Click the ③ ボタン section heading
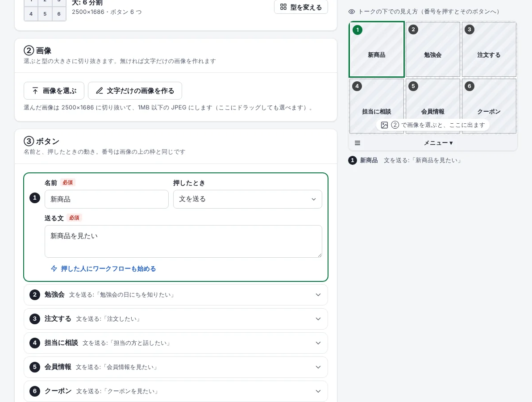The width and height of the screenshot is (532, 402). point(42,141)
